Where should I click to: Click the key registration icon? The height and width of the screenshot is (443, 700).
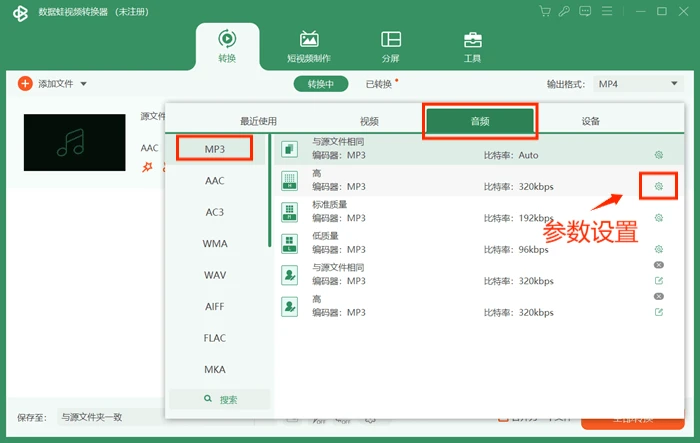click(x=564, y=11)
